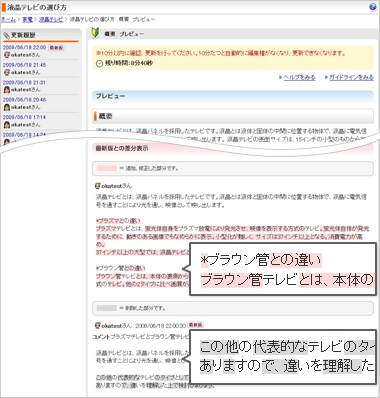Open the 家電 breadcrumb link
Image resolution: width=380 pixels, height=398 pixels.
click(x=27, y=20)
